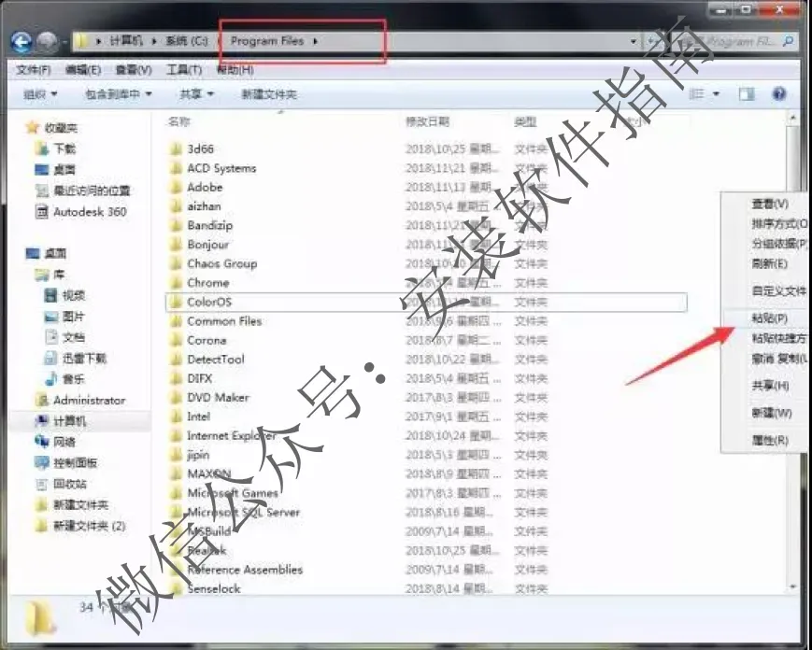Viewport: 812px width, 650px height.
Task: Click the 计算机 breadcrumb segment
Action: click(x=126, y=41)
